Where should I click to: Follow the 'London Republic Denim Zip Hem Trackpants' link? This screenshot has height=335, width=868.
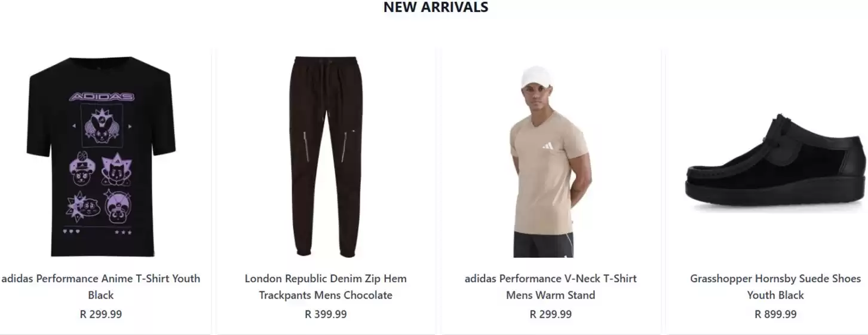point(326,287)
